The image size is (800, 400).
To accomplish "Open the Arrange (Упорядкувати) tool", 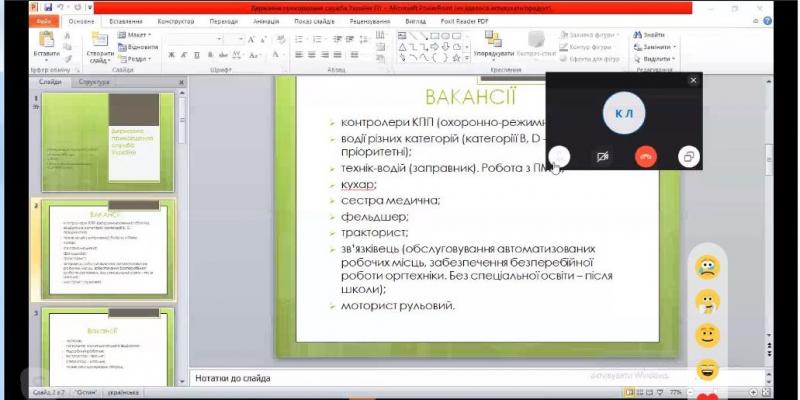I will click(x=493, y=43).
